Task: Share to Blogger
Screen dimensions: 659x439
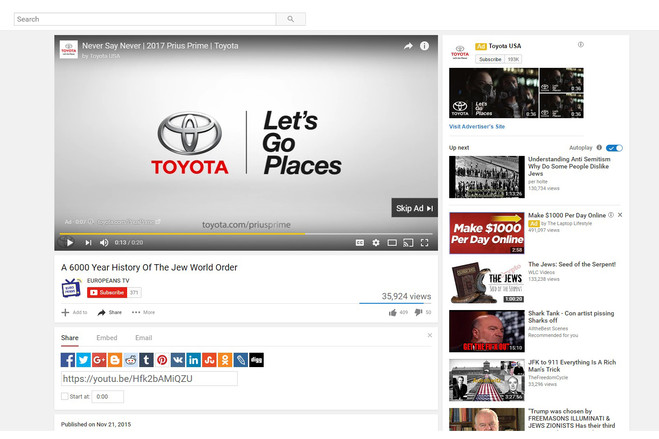Action: (x=115, y=360)
